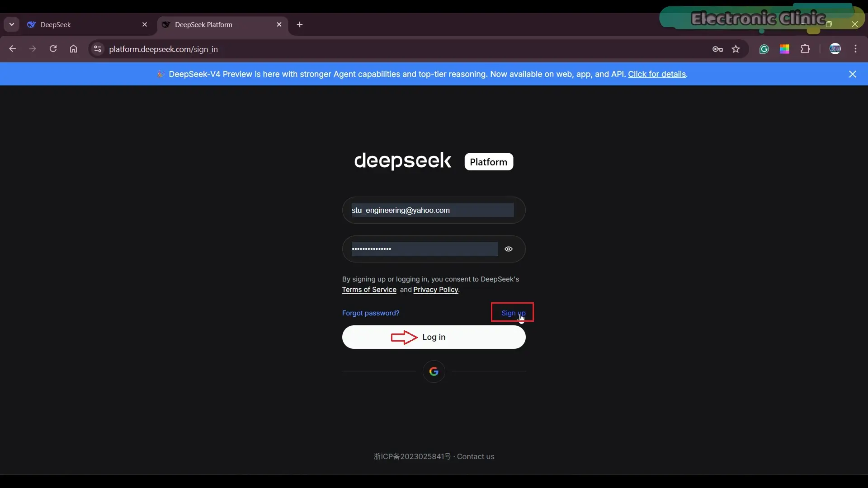This screenshot has width=868, height=488.
Task: Go to Sign up
Action: [x=513, y=313]
